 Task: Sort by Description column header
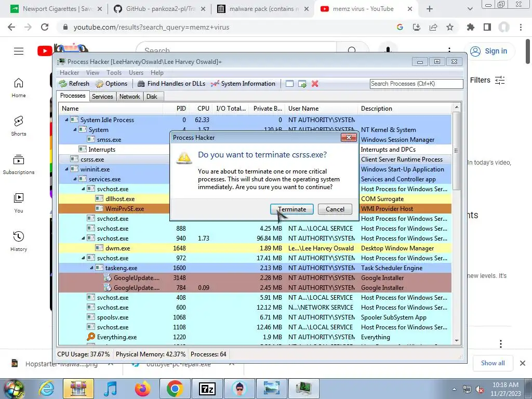(x=404, y=109)
